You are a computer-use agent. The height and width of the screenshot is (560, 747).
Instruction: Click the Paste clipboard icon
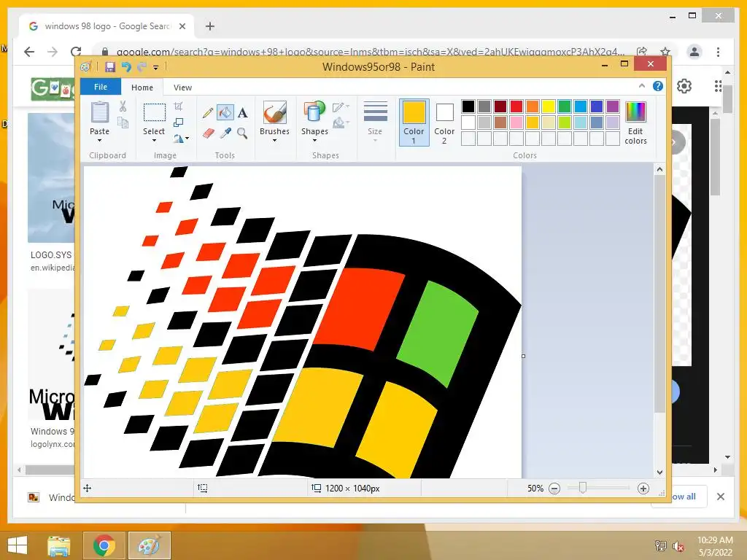[x=99, y=113]
